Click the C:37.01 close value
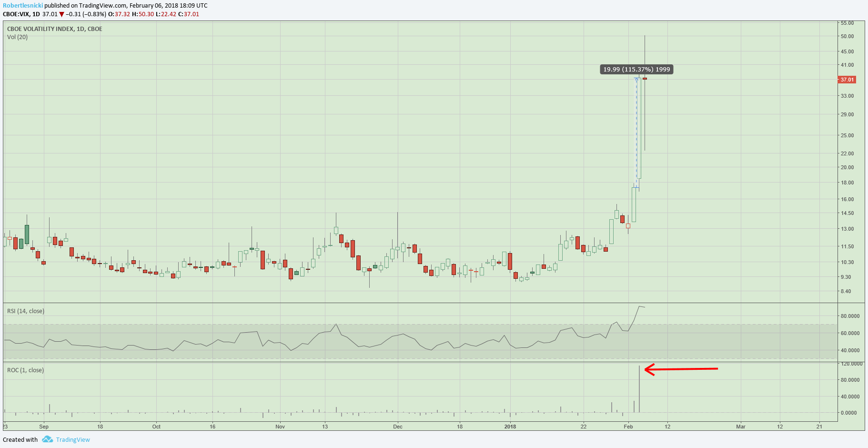 tap(189, 14)
